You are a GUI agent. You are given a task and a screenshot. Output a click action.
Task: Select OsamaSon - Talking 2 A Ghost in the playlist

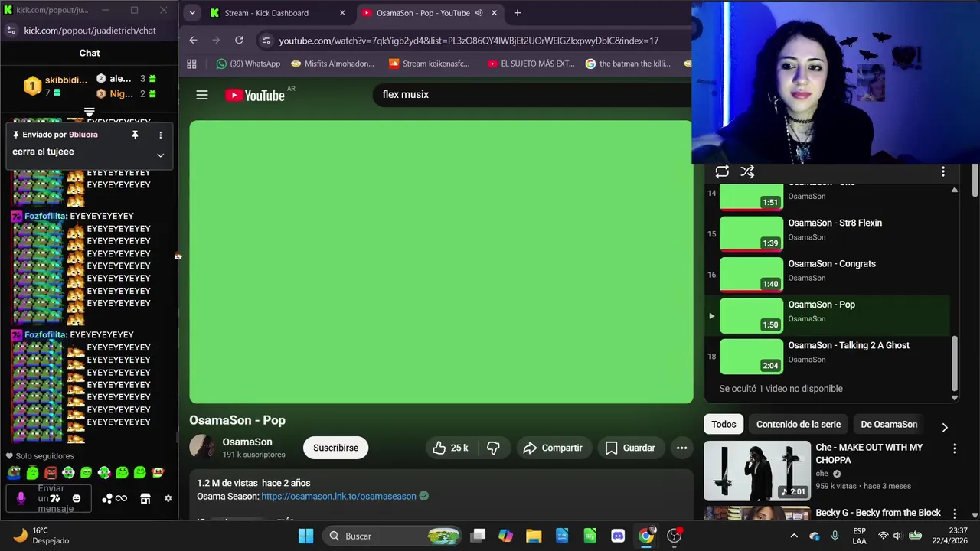[x=827, y=356]
